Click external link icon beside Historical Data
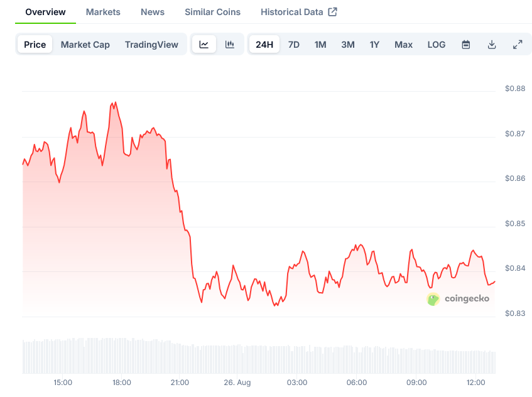Image resolution: width=532 pixels, height=397 pixels. tap(332, 12)
